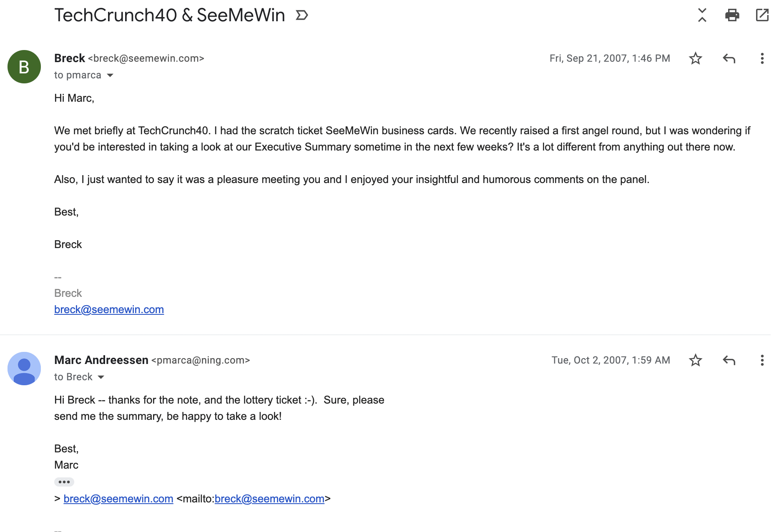Screen dimensions: 779x532
Task: Open conversation in new window icon
Action: 762,15
